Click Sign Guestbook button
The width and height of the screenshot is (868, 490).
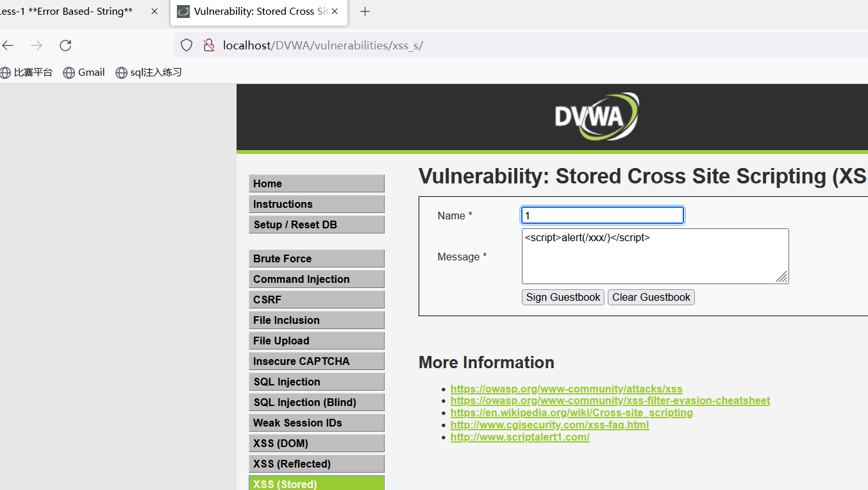pyautogui.click(x=563, y=298)
